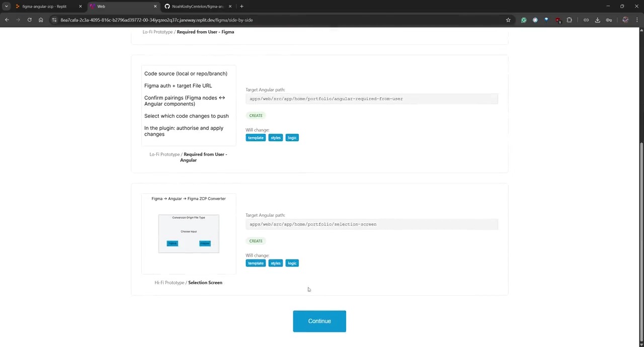Open the browser downloads
The height and width of the screenshot is (347, 644).
pyautogui.click(x=598, y=20)
